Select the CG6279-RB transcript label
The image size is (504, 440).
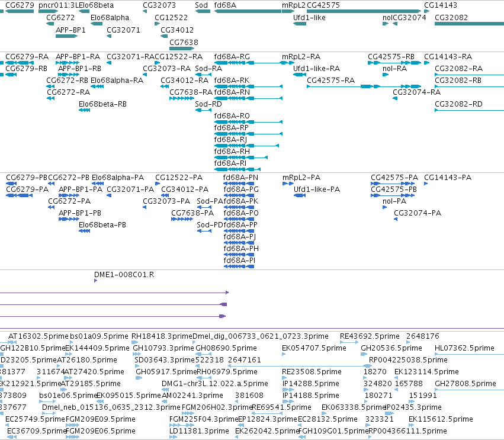tap(27, 69)
